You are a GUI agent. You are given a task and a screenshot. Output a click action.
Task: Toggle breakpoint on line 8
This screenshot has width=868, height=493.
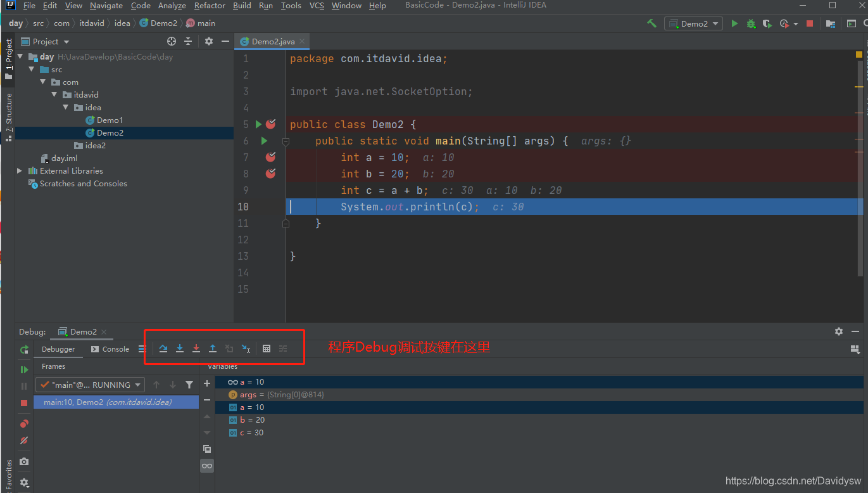[271, 174]
